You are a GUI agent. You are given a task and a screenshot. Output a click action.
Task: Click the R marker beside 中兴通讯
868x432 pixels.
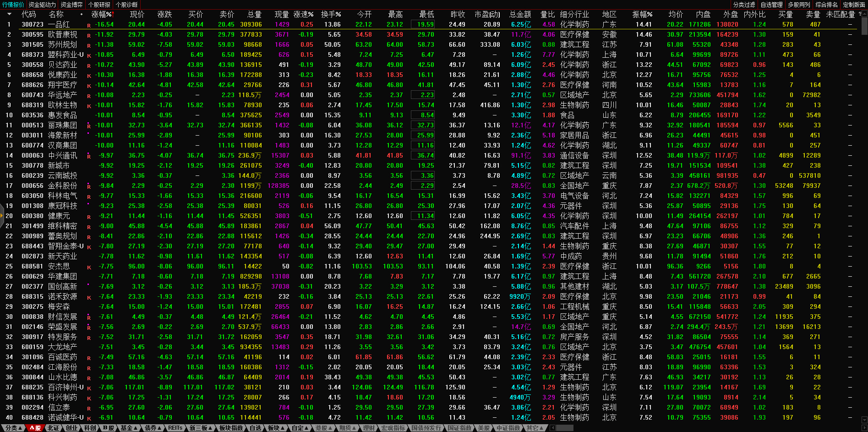[x=89, y=156]
